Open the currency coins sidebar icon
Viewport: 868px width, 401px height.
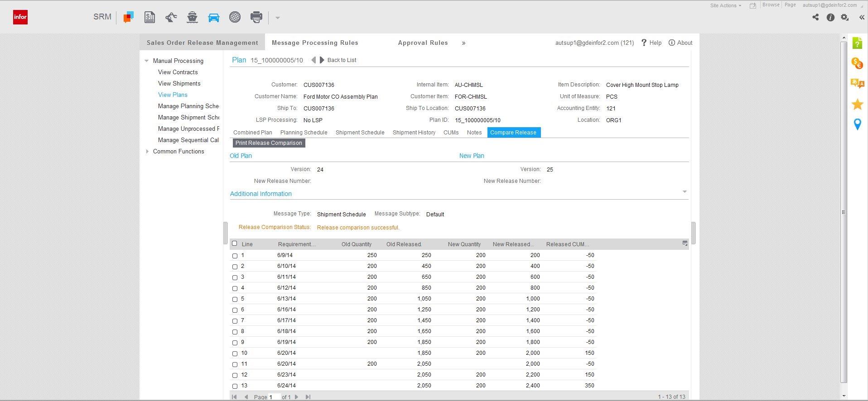pos(857,63)
